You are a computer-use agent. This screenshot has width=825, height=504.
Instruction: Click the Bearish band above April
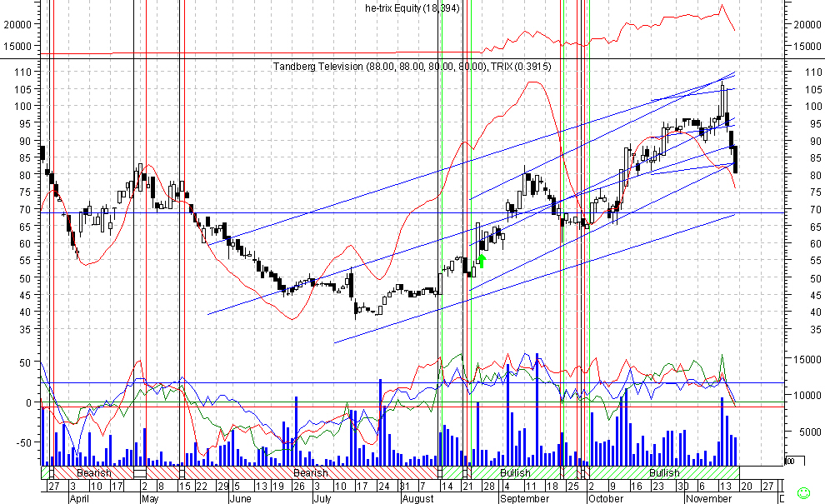93,472
